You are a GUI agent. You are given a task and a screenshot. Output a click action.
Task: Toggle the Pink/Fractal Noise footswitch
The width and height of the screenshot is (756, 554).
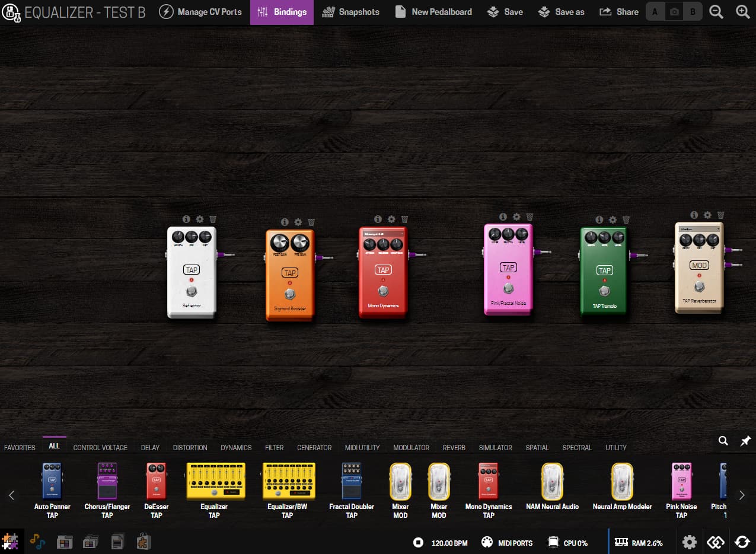[508, 288]
